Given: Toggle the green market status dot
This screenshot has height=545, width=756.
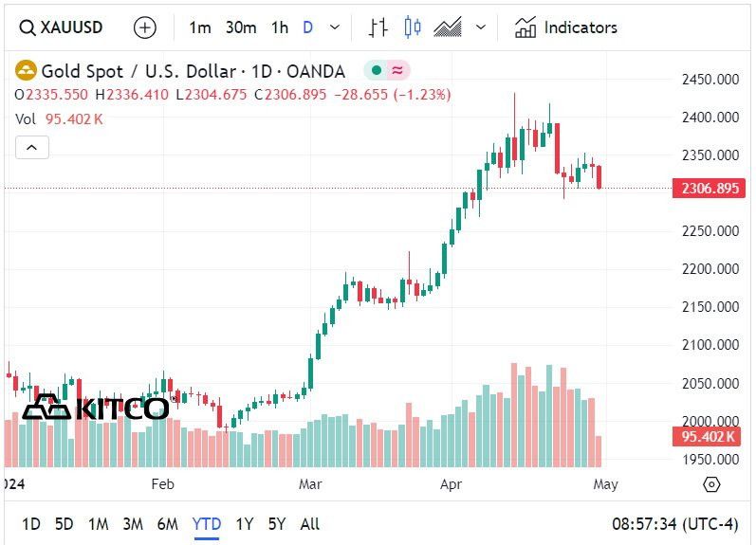Looking at the screenshot, I should tap(377, 71).
